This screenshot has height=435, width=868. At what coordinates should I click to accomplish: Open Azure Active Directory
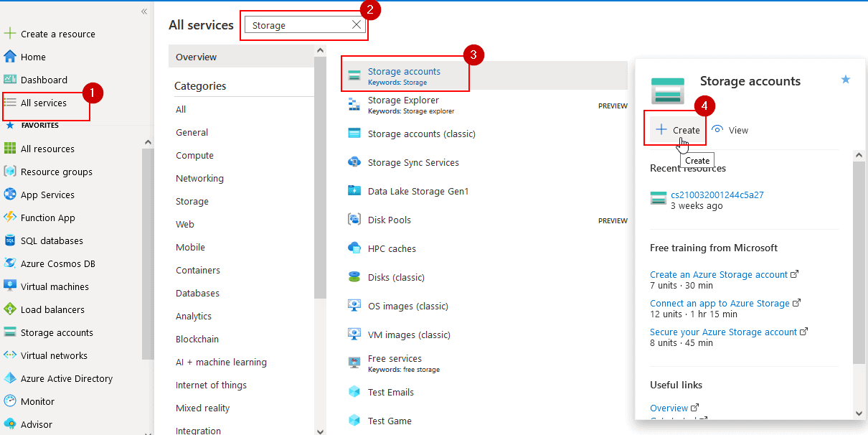(x=67, y=378)
